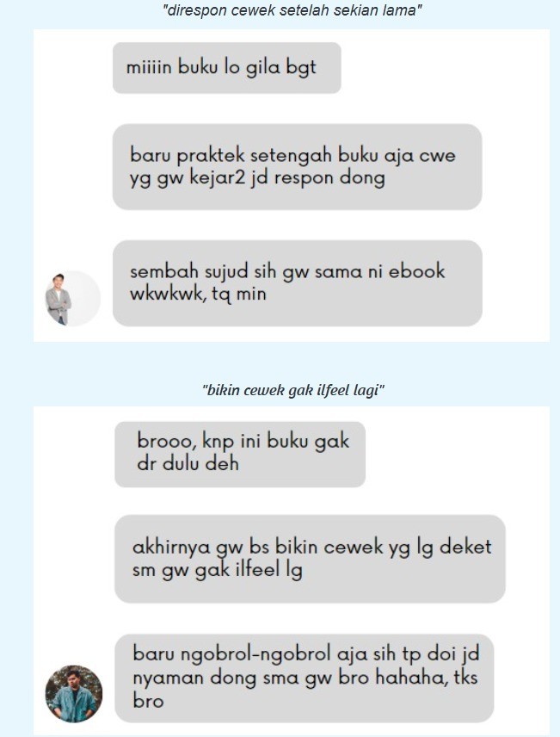Select the bubble 'brooo, knp ini buku gak dr dulu deh'
Viewport: 560px width, 737px height.
[240, 454]
